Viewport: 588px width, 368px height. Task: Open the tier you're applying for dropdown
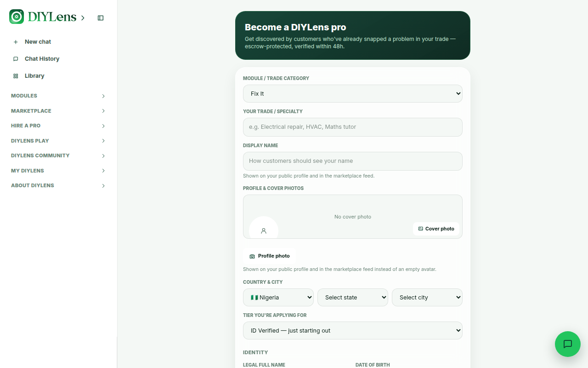click(353, 330)
